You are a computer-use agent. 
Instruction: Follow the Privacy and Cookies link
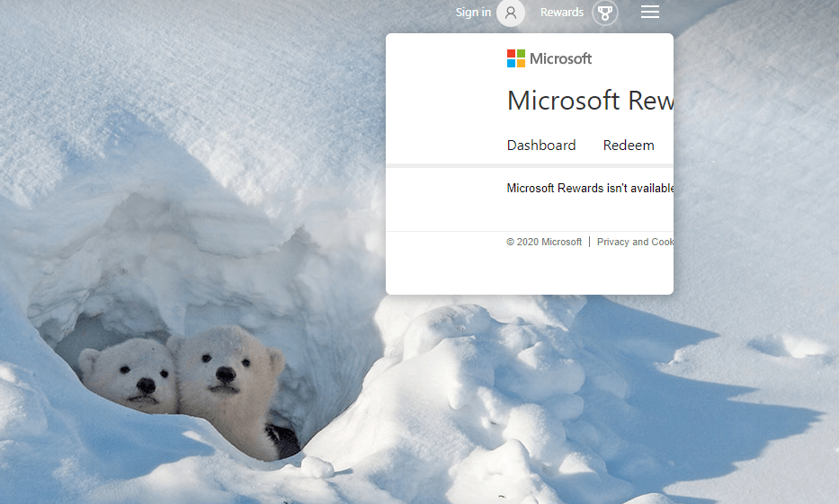pos(635,242)
